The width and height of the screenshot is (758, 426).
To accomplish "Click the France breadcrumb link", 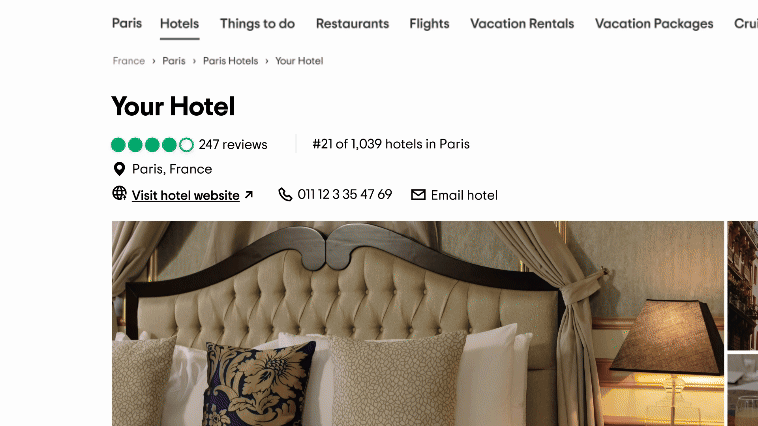I will coord(129,61).
